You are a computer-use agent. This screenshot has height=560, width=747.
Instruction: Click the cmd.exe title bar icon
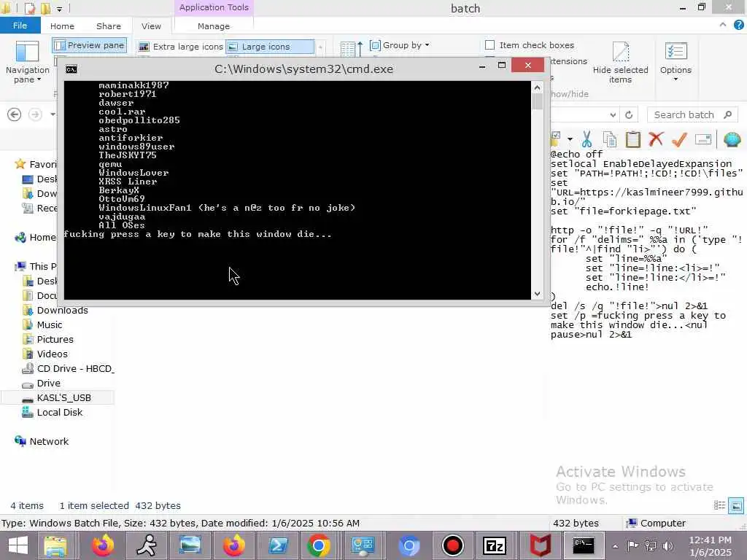pos(71,69)
